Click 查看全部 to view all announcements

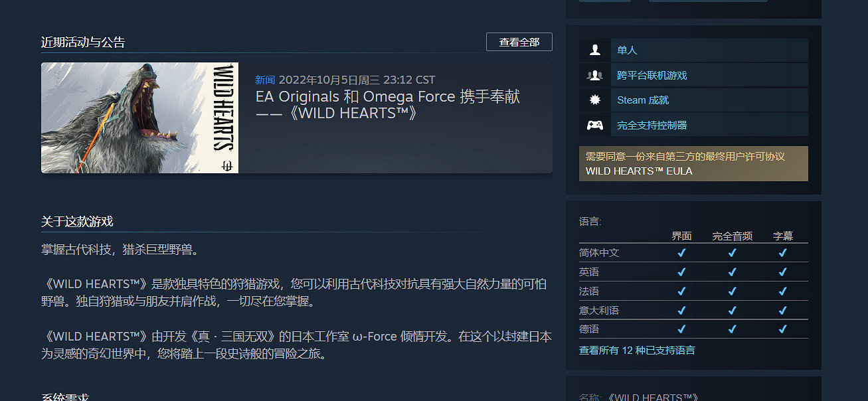(x=519, y=42)
